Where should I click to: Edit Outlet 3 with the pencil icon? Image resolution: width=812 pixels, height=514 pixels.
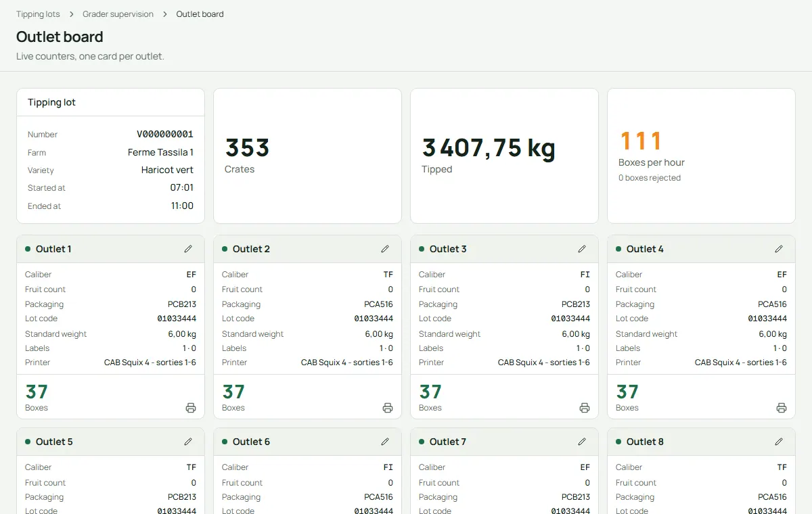[582, 249]
